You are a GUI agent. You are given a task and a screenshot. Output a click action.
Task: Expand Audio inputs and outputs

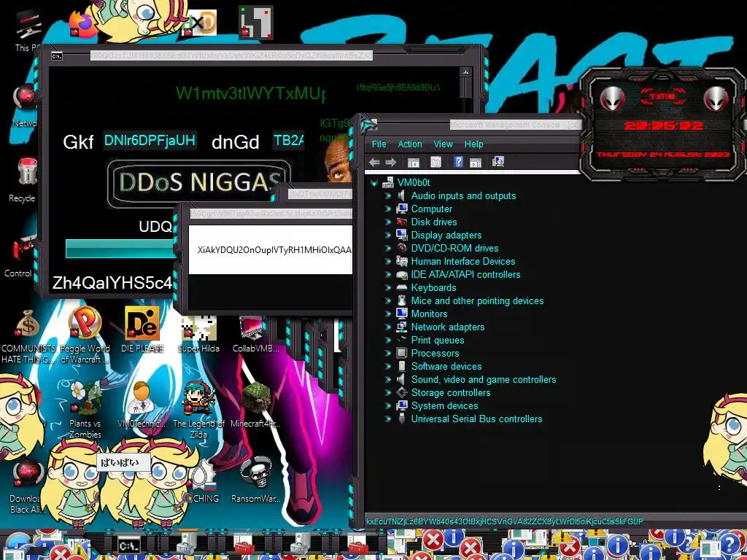[388, 195]
